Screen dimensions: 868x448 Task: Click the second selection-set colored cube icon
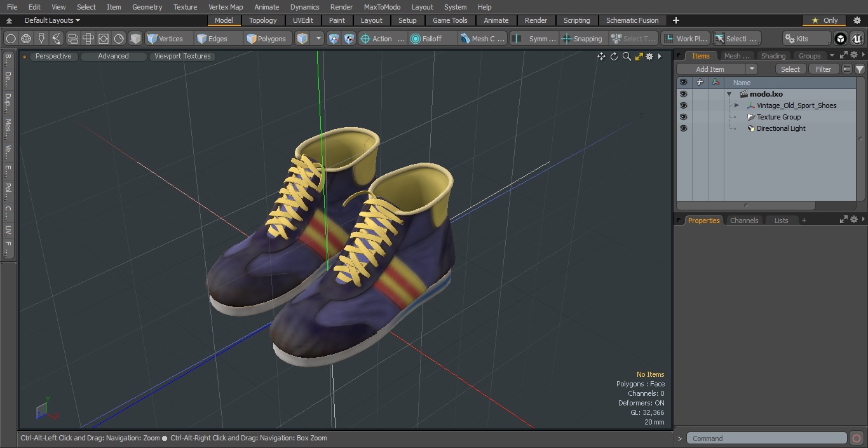point(349,39)
